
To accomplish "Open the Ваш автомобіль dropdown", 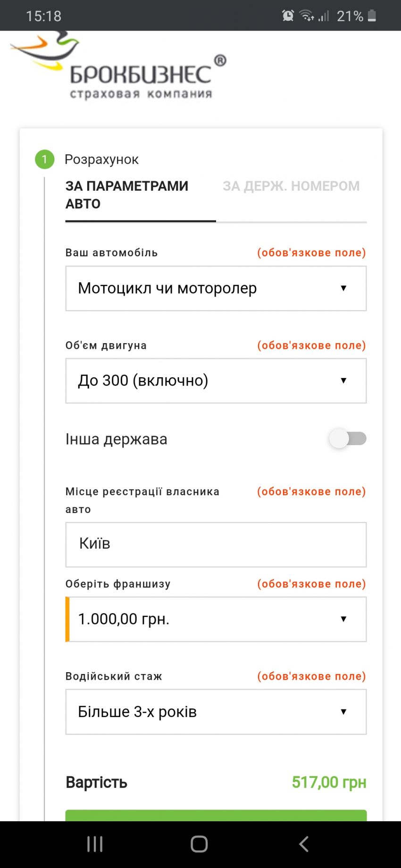I will pyautogui.click(x=216, y=288).
